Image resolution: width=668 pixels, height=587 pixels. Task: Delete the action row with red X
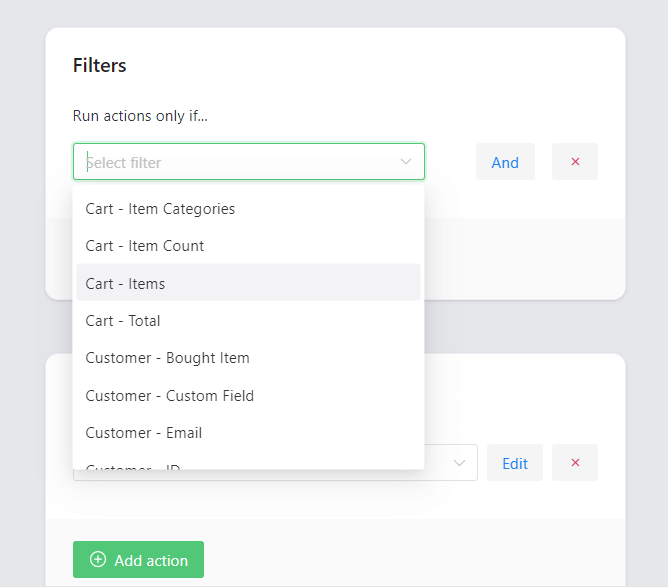point(575,463)
